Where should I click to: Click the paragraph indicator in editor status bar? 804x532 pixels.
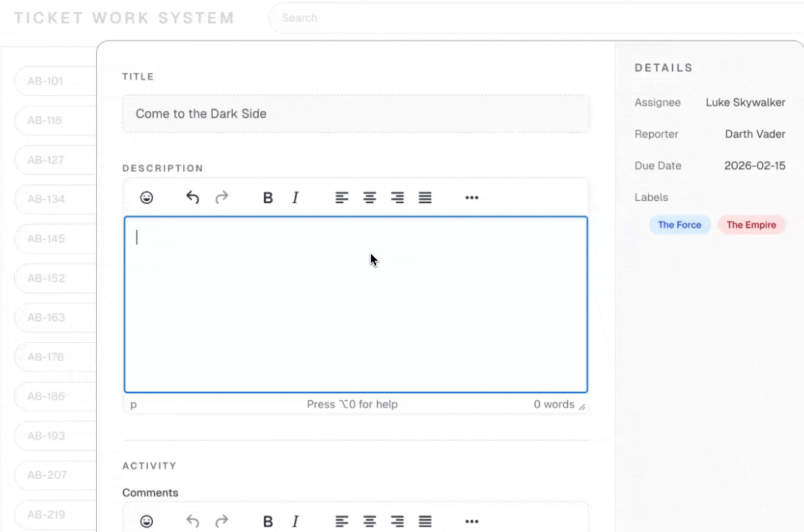pos(133,404)
